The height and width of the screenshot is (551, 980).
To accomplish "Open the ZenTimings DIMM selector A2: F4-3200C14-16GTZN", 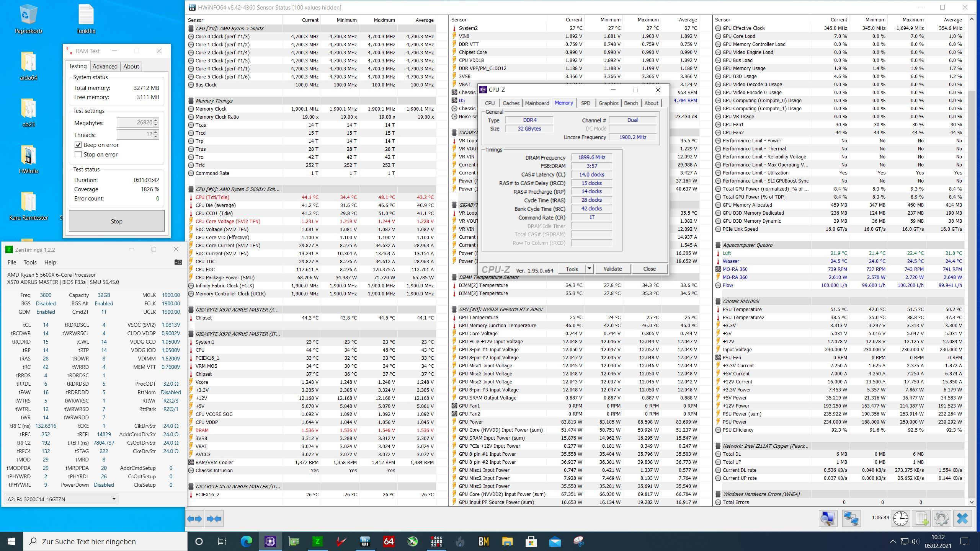I will tap(61, 499).
